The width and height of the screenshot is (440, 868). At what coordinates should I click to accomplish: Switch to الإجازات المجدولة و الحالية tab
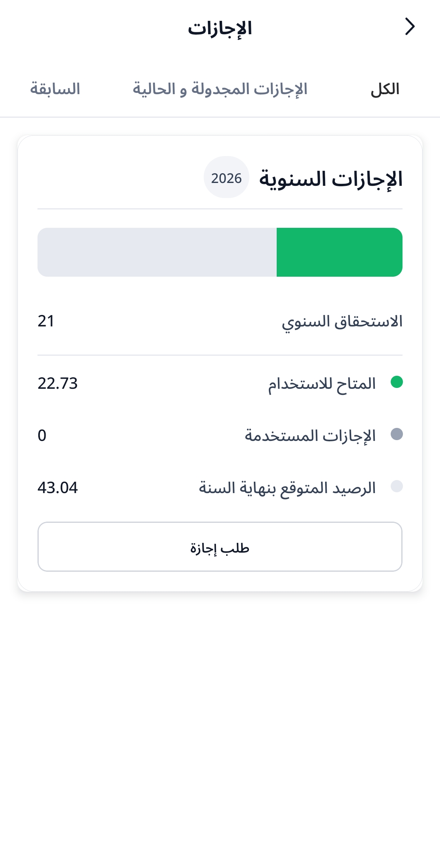click(220, 89)
